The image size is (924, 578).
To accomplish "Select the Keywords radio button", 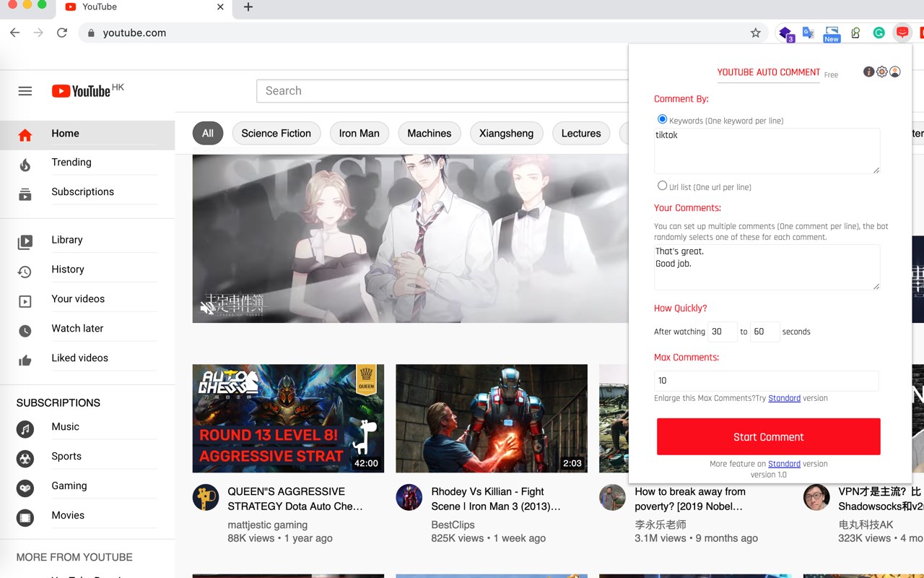I will 662,119.
